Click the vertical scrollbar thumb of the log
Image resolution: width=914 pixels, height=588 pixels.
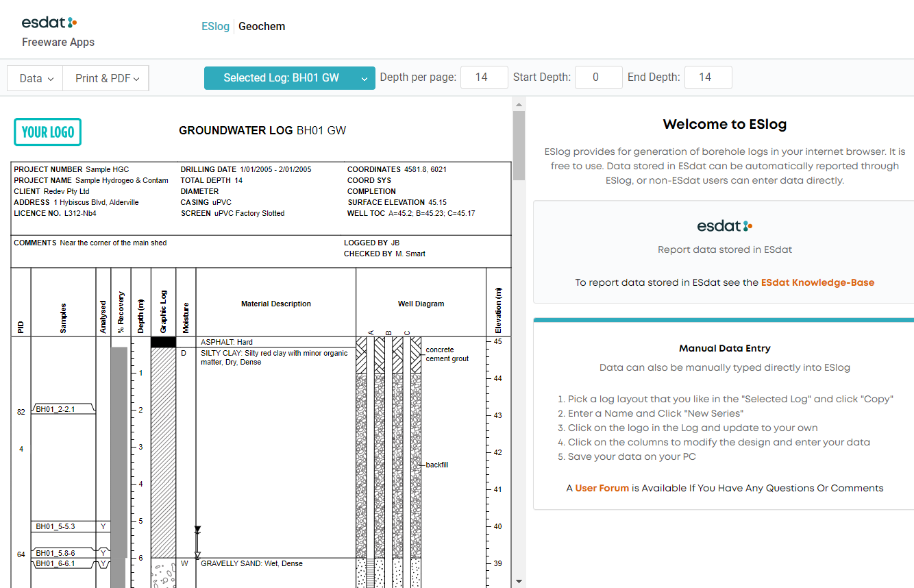coord(519,145)
